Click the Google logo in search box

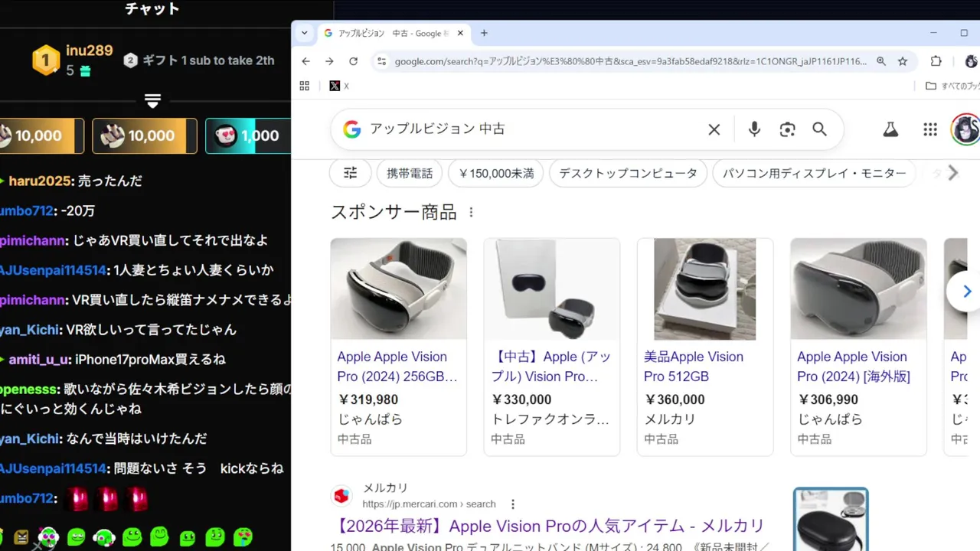pos(351,129)
